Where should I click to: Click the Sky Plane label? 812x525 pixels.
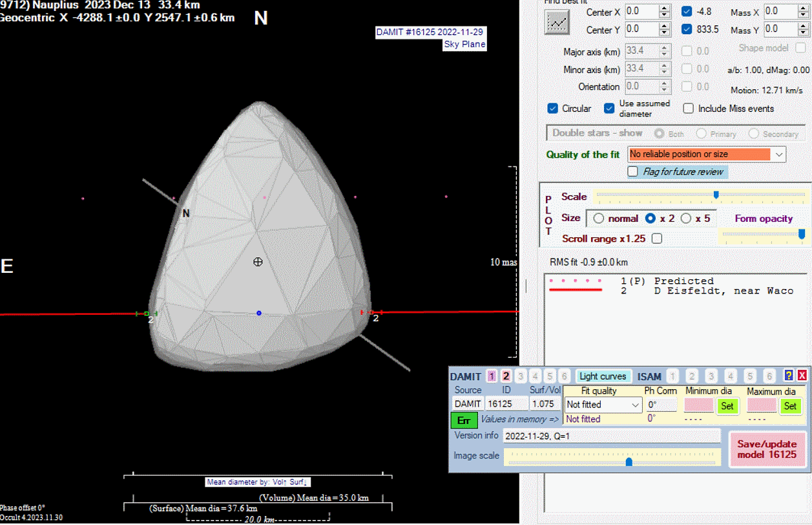click(464, 45)
